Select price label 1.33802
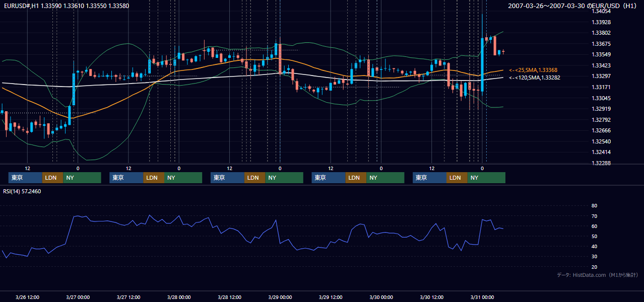The image size is (644, 302). [x=601, y=33]
